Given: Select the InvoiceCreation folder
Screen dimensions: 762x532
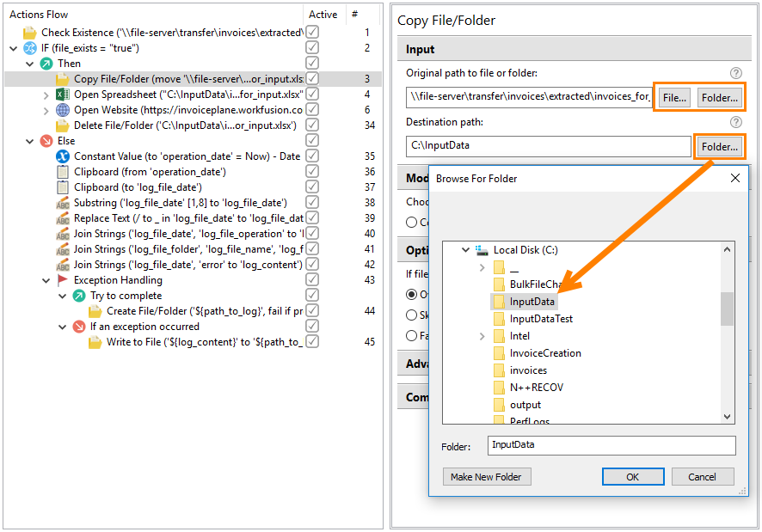Looking at the screenshot, I should pos(545,353).
